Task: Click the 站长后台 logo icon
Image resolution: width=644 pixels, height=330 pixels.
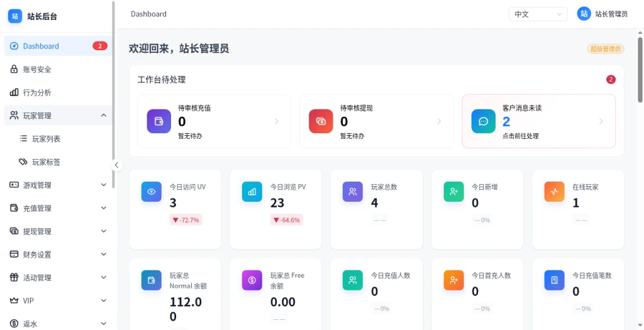Action: pyautogui.click(x=15, y=16)
